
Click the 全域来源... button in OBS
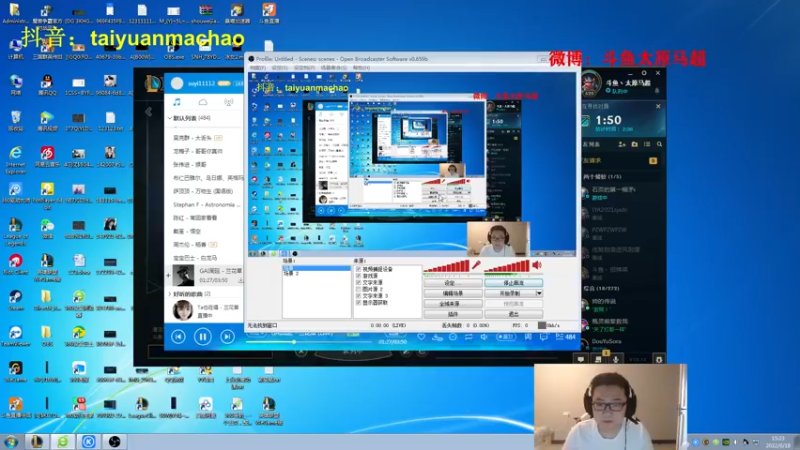click(x=453, y=304)
